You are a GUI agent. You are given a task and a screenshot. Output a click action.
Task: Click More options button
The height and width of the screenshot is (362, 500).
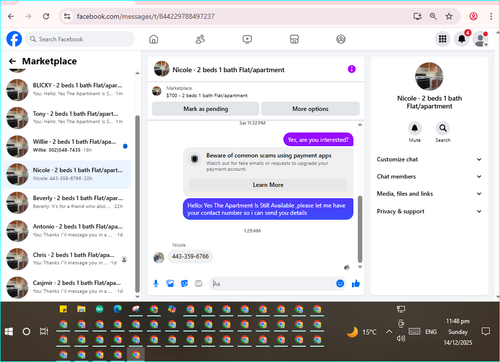[310, 109]
